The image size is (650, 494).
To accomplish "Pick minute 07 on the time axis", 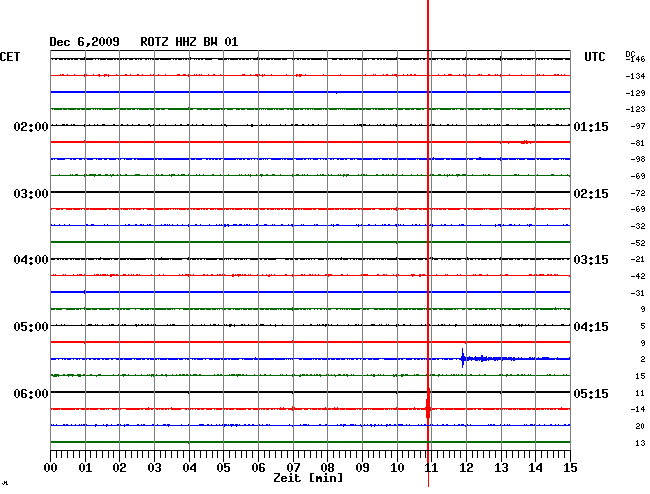I will click(293, 467).
